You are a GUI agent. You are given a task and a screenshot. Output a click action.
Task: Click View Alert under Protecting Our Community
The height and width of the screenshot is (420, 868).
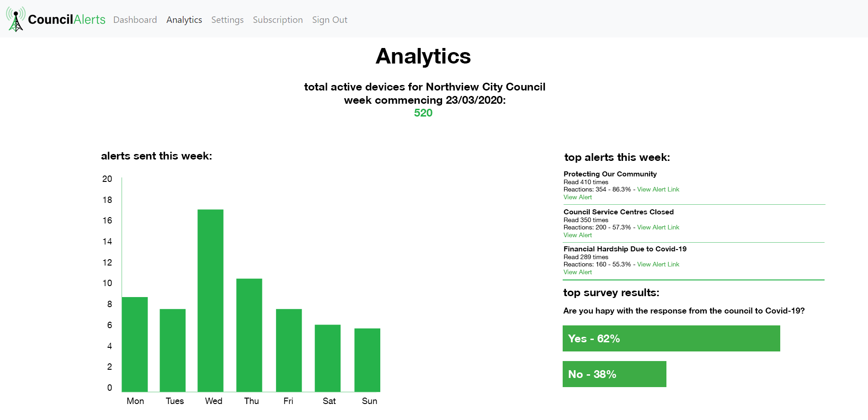point(578,197)
